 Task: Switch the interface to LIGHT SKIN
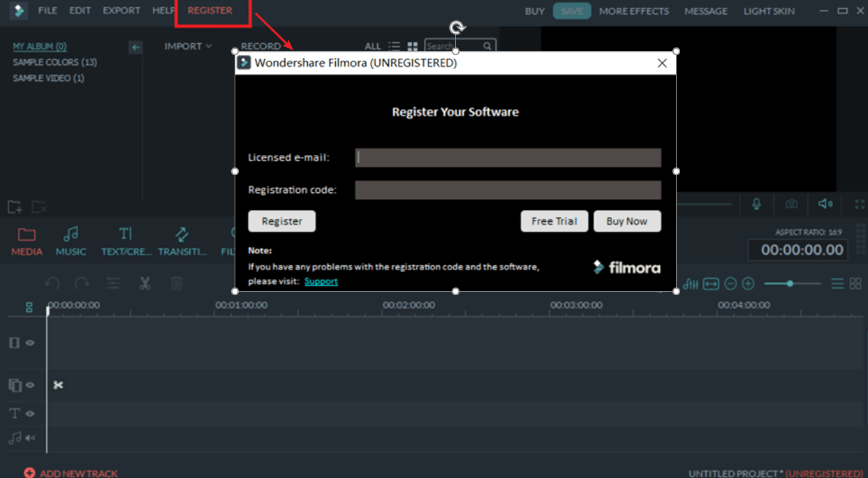point(769,11)
